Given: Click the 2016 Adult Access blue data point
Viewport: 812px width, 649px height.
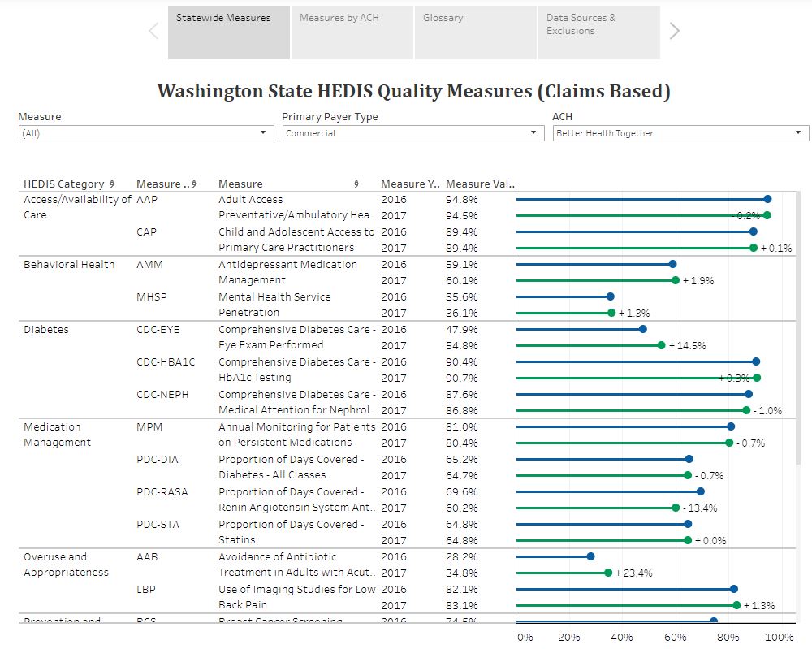Looking at the screenshot, I should [x=767, y=199].
